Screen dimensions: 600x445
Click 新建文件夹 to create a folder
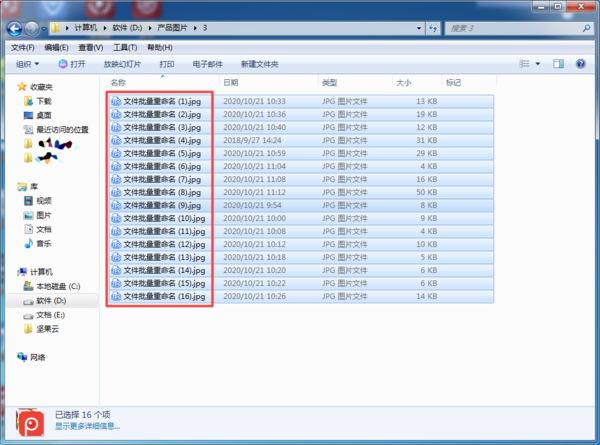pyautogui.click(x=259, y=64)
